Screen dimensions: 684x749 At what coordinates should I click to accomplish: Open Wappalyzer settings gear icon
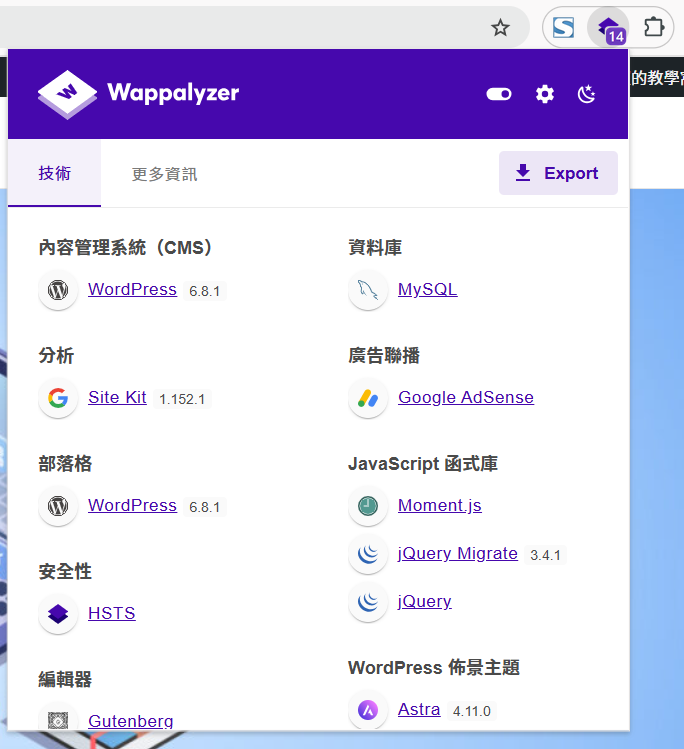[544, 94]
